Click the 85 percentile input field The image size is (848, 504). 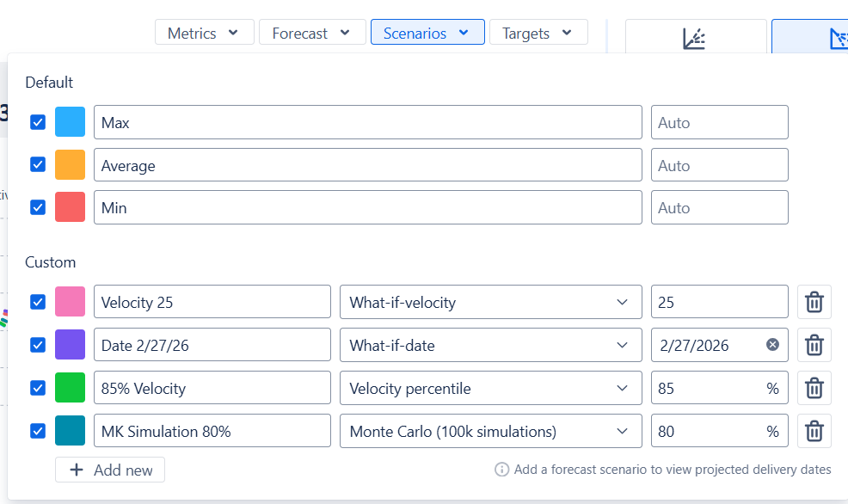719,388
